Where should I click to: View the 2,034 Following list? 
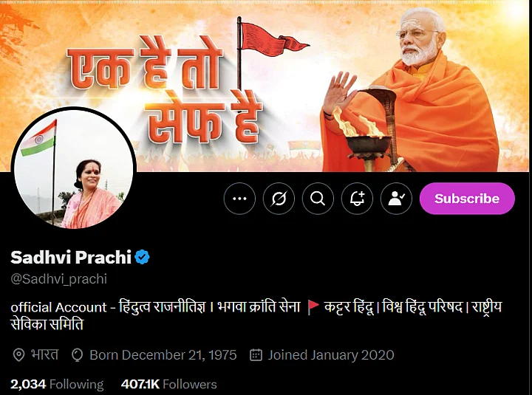coord(57,384)
